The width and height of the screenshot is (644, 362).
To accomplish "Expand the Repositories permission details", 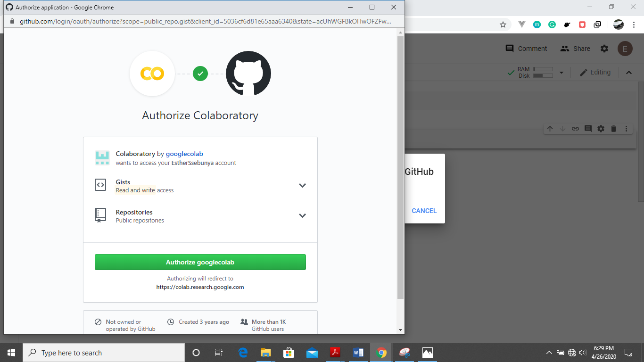I will click(x=302, y=215).
